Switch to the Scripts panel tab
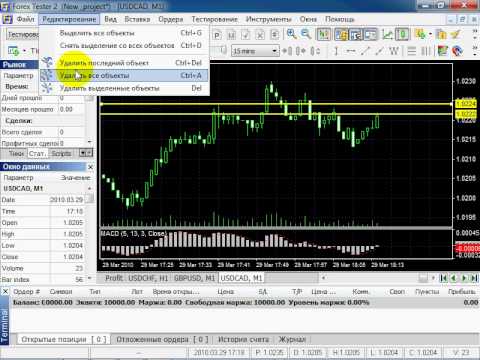This screenshot has width=480, height=360. [x=61, y=153]
